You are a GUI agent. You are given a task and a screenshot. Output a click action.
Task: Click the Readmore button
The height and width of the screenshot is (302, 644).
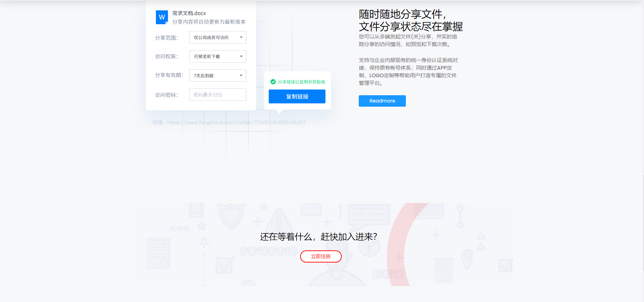[382, 101]
